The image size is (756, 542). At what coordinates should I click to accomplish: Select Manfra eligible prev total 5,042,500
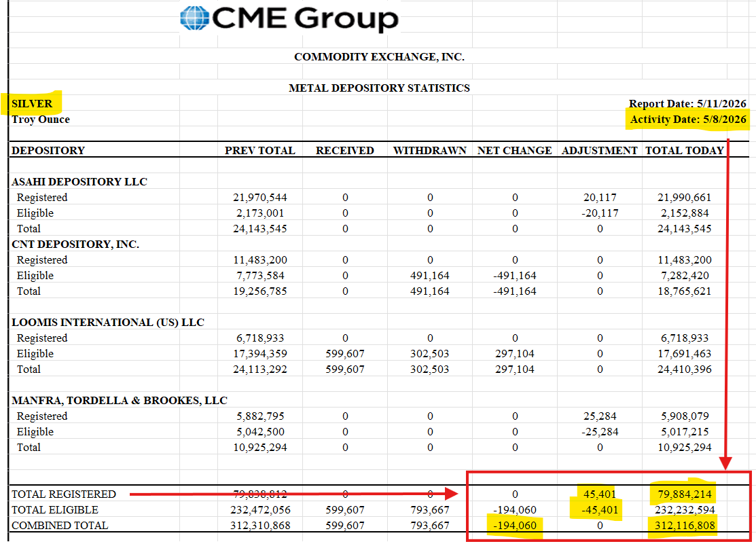pos(260,431)
